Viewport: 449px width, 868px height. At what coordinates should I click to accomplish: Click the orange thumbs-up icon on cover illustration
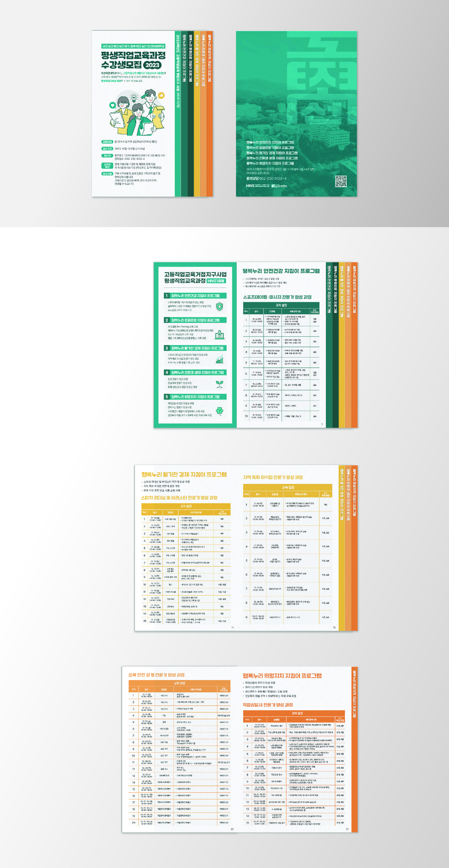click(161, 95)
